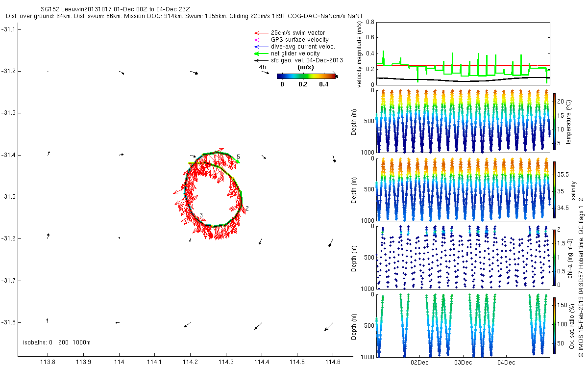Click the salinity vertical colorbar
This screenshot has width=588, height=368.
coord(554,190)
